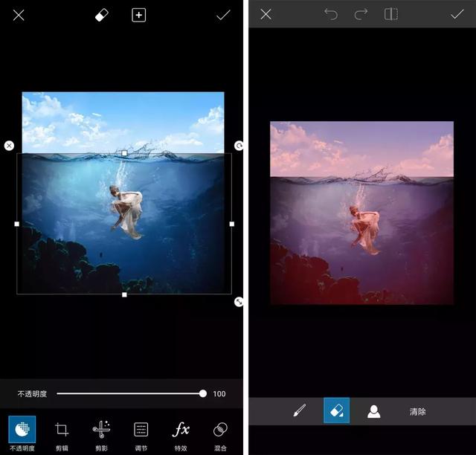The width and height of the screenshot is (476, 455).
Task: Select the 不透明度 tool tab
Action: click(x=22, y=433)
